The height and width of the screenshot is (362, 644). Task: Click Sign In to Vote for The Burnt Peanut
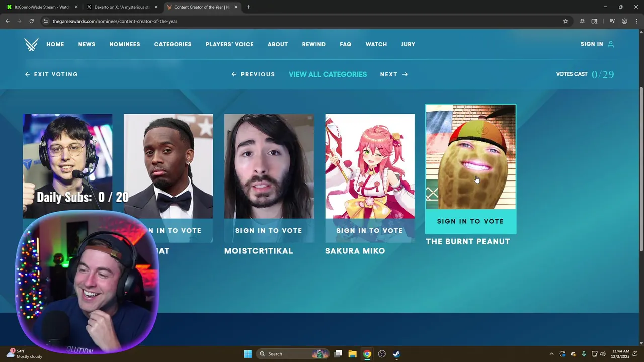click(x=470, y=221)
